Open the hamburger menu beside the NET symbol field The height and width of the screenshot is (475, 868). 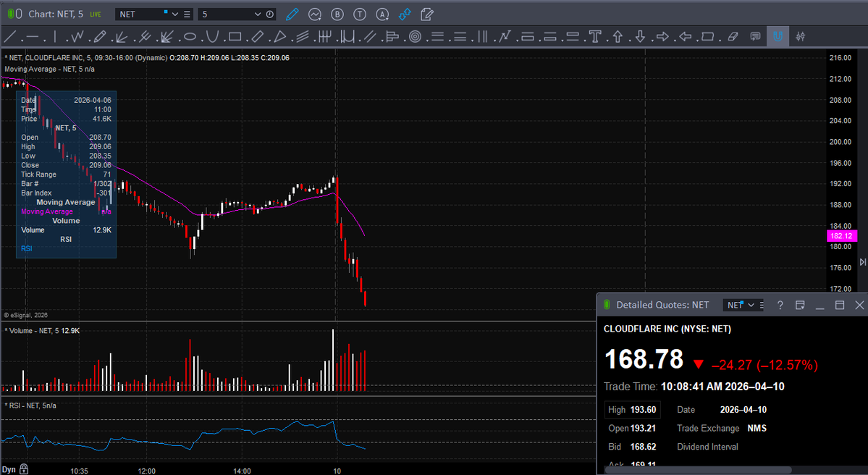186,14
